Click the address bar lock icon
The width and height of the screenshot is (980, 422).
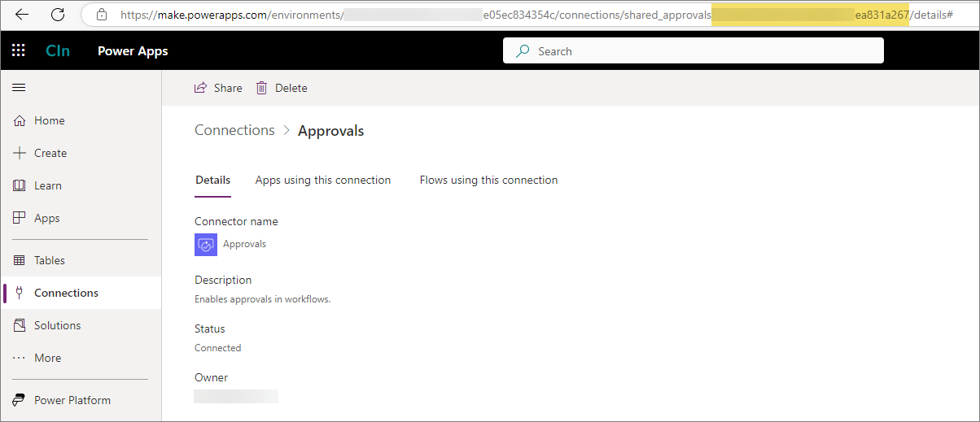pyautogui.click(x=102, y=15)
